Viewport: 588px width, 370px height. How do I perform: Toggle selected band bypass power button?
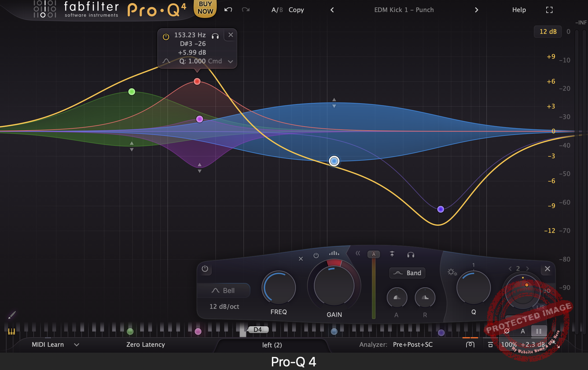click(x=205, y=269)
